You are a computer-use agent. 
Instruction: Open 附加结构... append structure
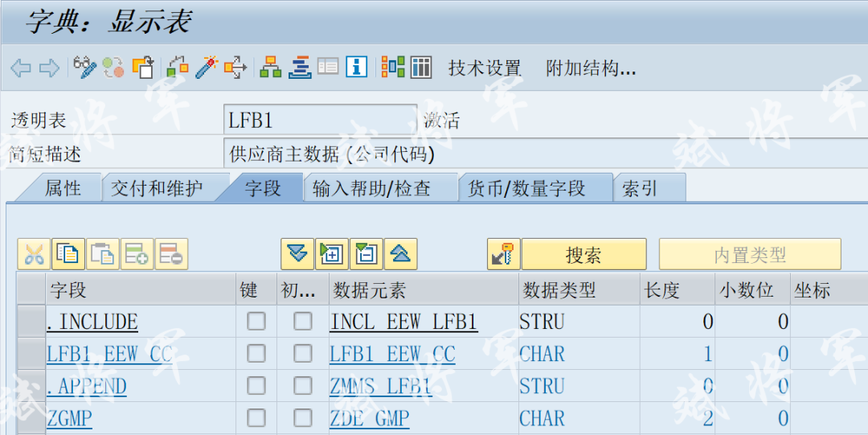[x=591, y=68]
